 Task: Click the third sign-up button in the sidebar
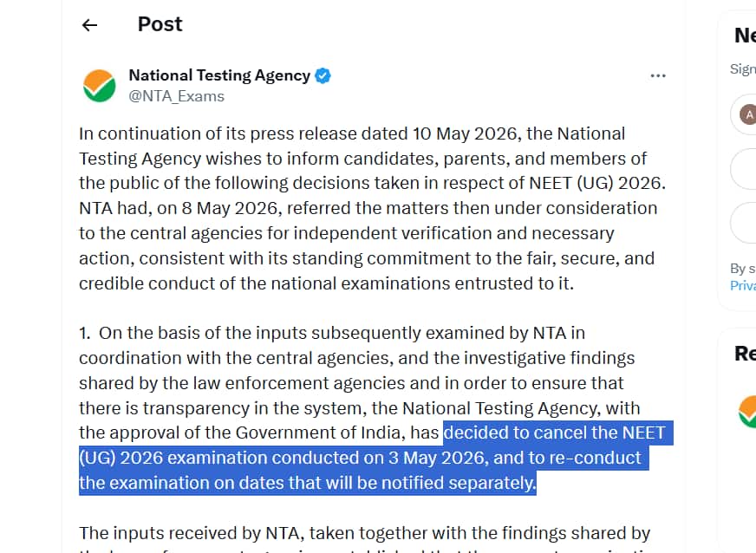[744, 223]
